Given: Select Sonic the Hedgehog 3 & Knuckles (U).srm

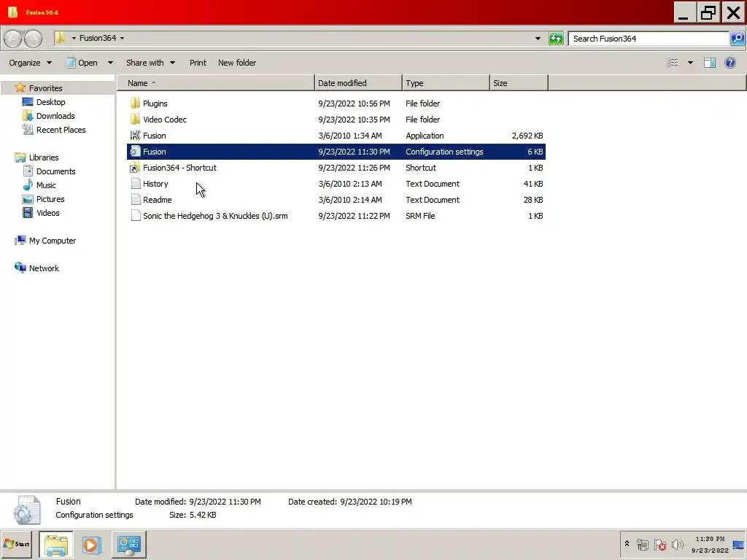Looking at the screenshot, I should pos(215,216).
